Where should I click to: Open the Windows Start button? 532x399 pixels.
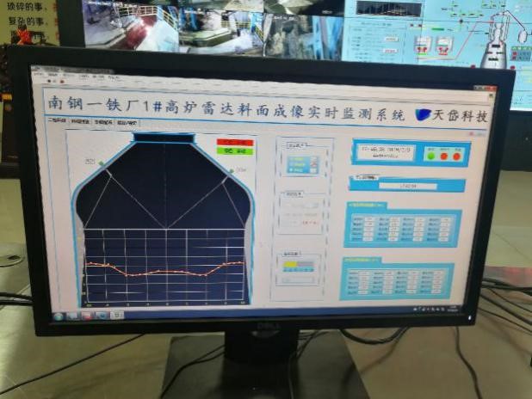pos(59,316)
